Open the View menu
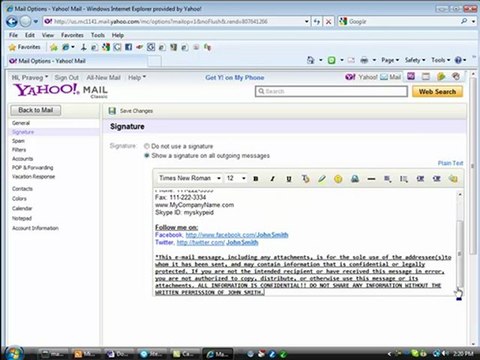The width and height of the screenshot is (480, 360). click(x=48, y=35)
